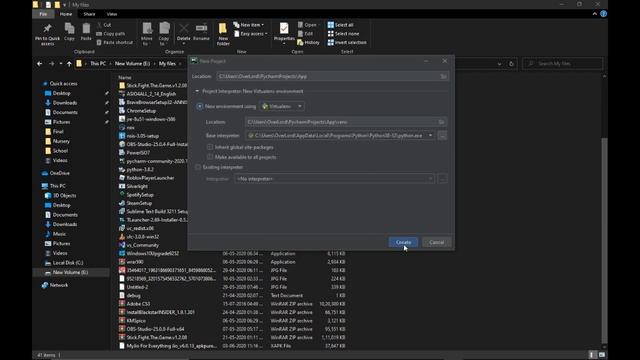
Task: Click the File Explorer Help question mark icon
Action: pyautogui.click(x=603, y=14)
